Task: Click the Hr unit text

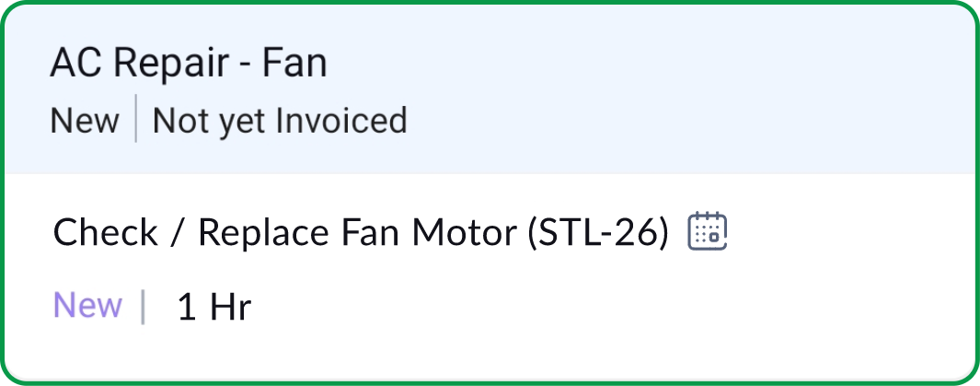Action: click(x=230, y=306)
